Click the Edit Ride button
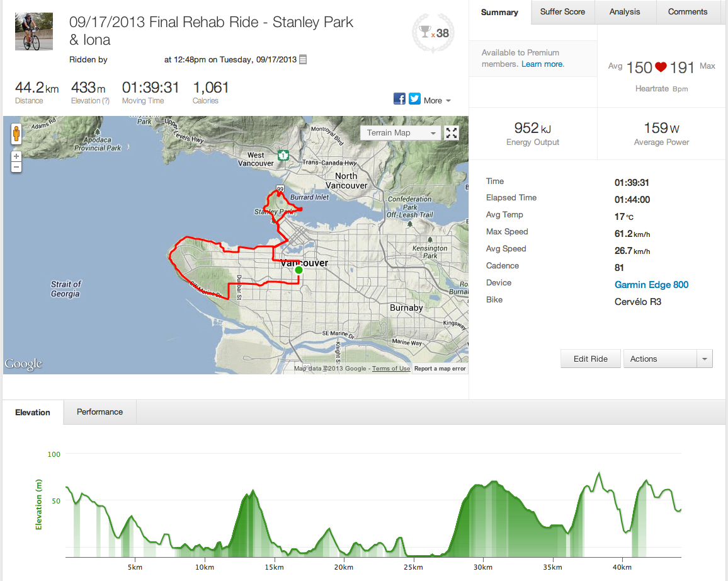The width and height of the screenshot is (728, 581). click(x=590, y=359)
